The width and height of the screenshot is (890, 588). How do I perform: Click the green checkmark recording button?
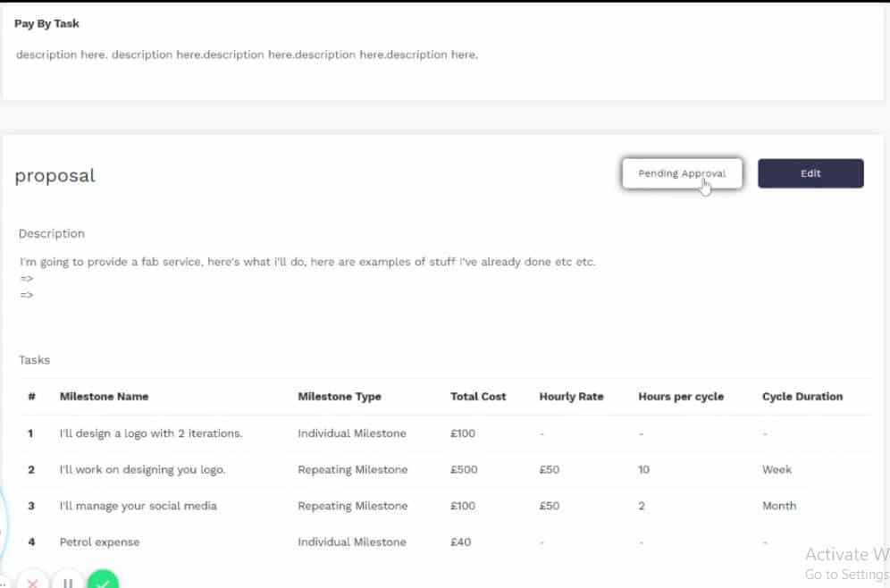(x=103, y=582)
